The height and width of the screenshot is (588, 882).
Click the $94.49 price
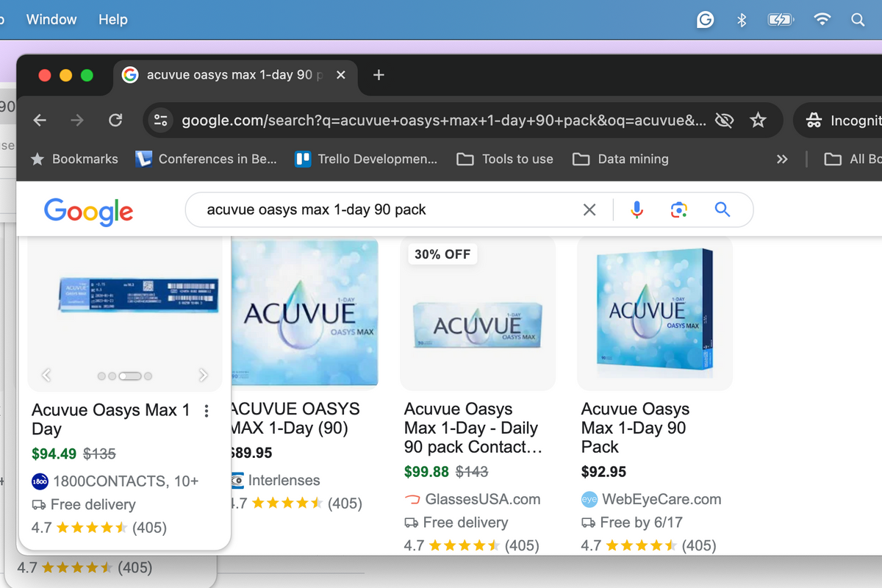(54, 454)
